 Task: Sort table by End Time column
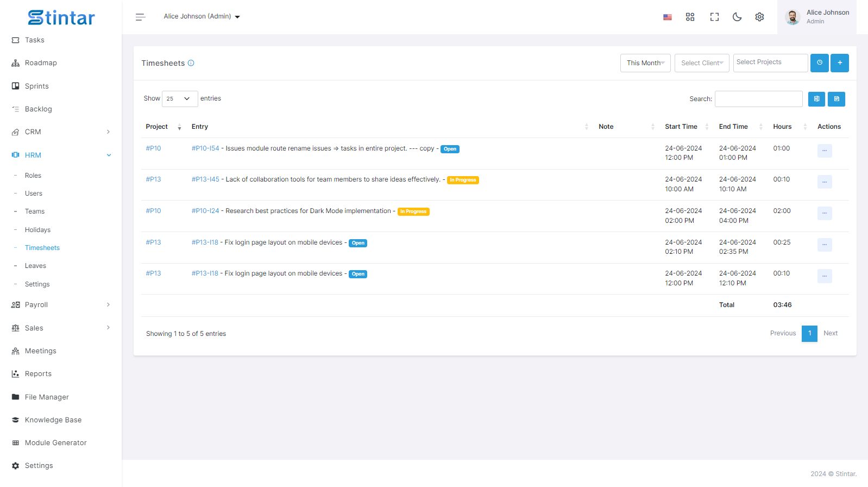pos(741,127)
